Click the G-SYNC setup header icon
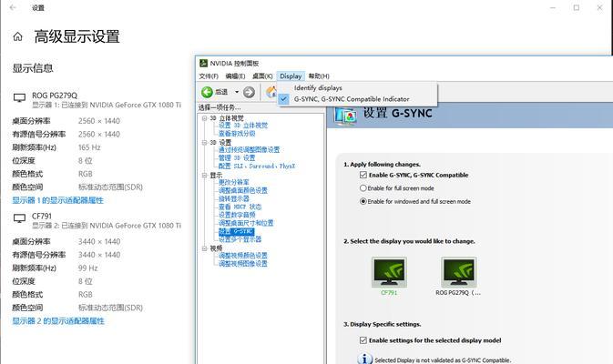The height and width of the screenshot is (364, 613). (x=345, y=116)
